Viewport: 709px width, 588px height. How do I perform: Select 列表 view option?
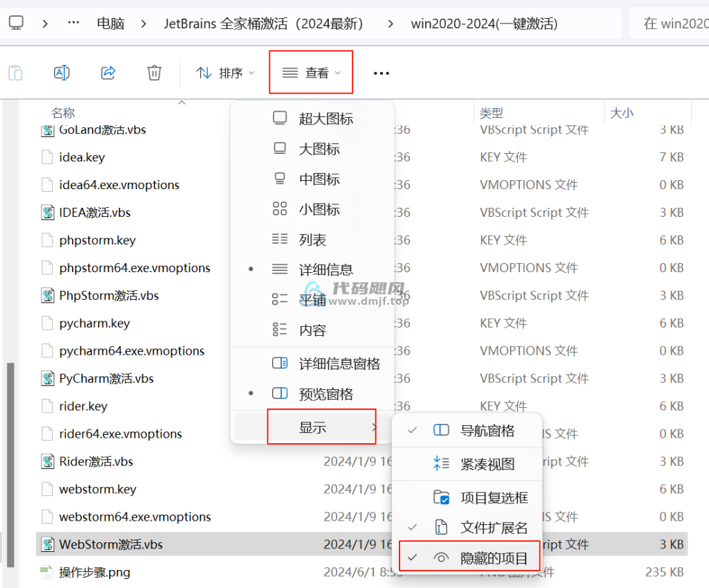(312, 240)
